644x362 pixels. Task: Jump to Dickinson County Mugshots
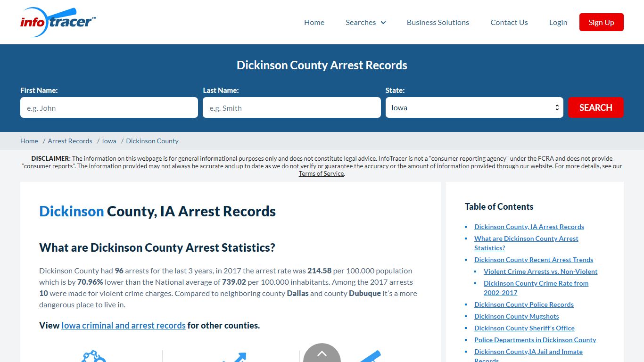click(x=517, y=316)
